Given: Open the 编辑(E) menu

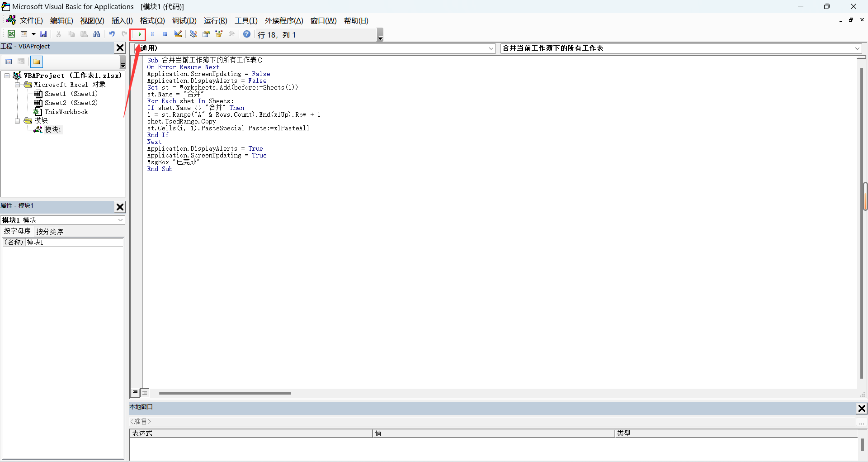Looking at the screenshot, I should tap(61, 21).
